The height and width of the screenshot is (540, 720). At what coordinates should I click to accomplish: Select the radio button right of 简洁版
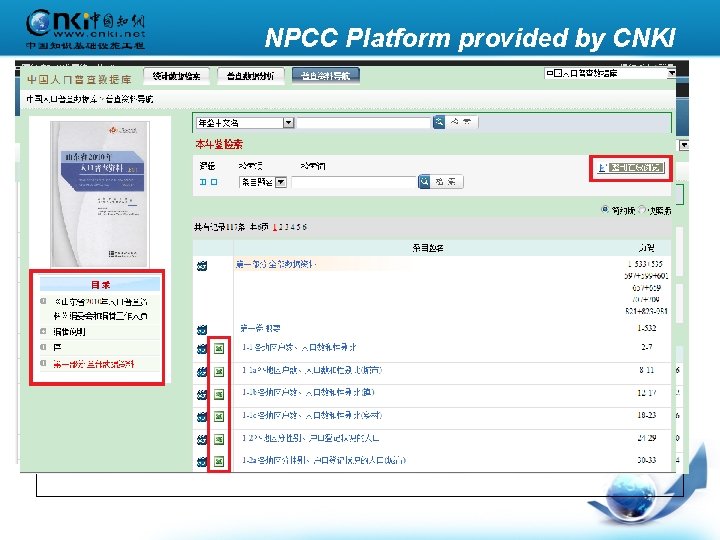coord(642,209)
